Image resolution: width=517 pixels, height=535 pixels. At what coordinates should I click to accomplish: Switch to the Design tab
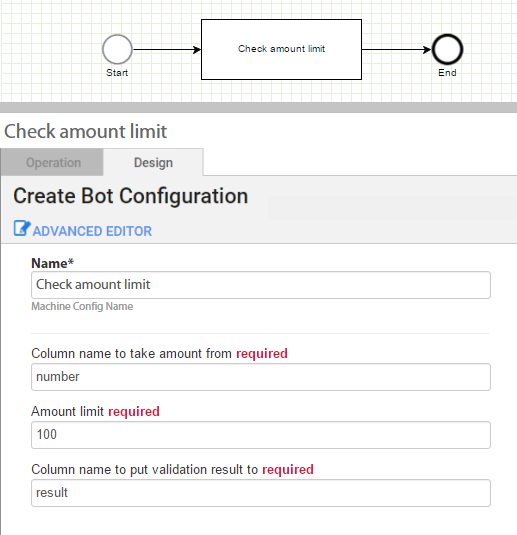153,162
